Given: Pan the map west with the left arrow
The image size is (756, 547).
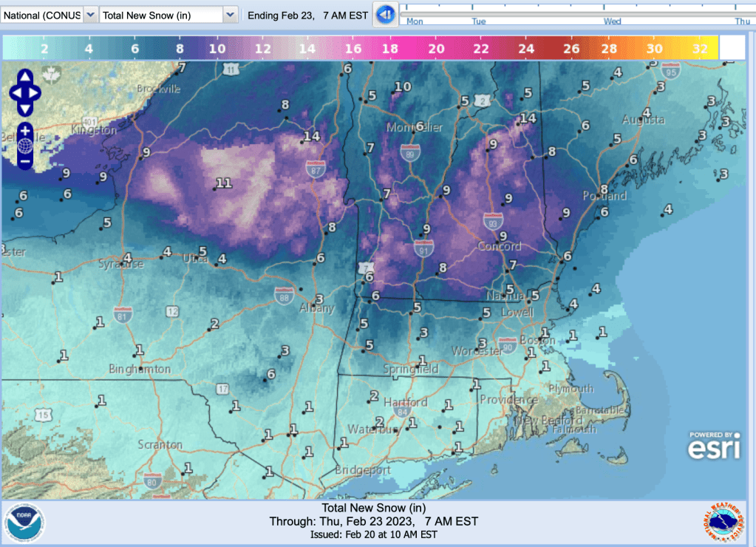Looking at the screenshot, I should (18, 92).
